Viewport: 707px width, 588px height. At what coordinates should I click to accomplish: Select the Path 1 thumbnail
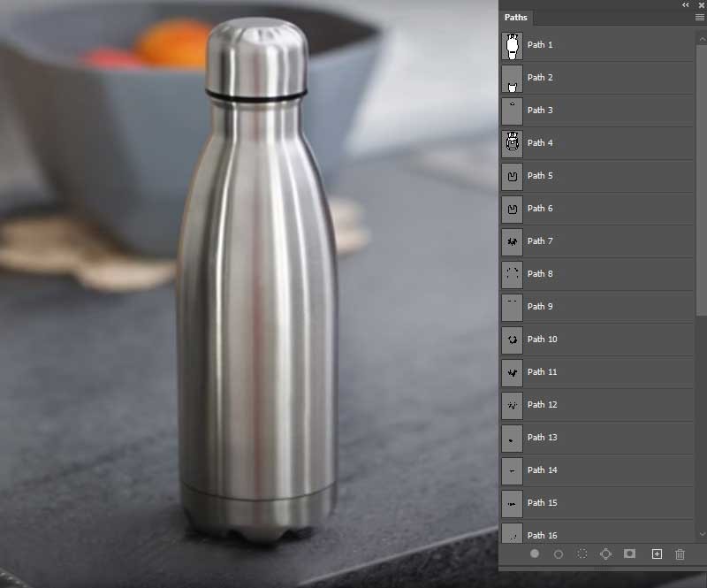click(513, 46)
